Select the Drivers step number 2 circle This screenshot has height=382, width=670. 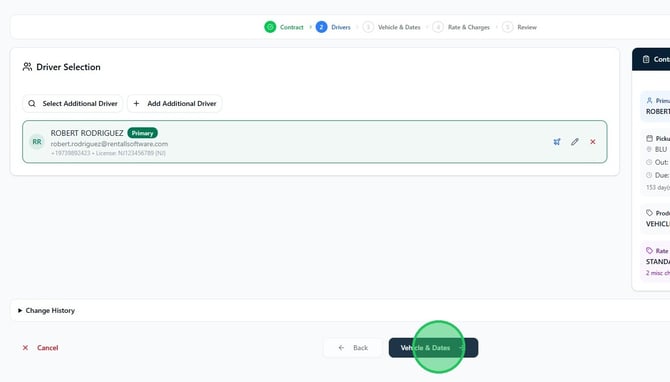pos(321,27)
